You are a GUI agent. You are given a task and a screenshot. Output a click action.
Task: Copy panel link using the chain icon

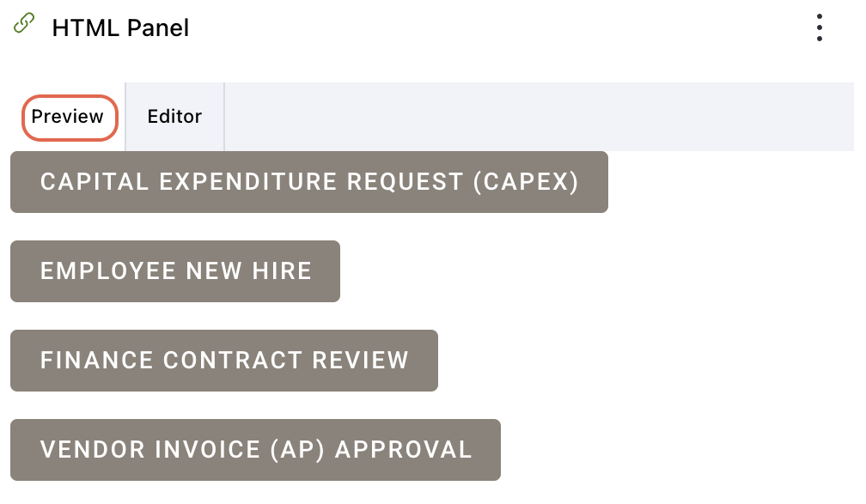pyautogui.click(x=24, y=23)
